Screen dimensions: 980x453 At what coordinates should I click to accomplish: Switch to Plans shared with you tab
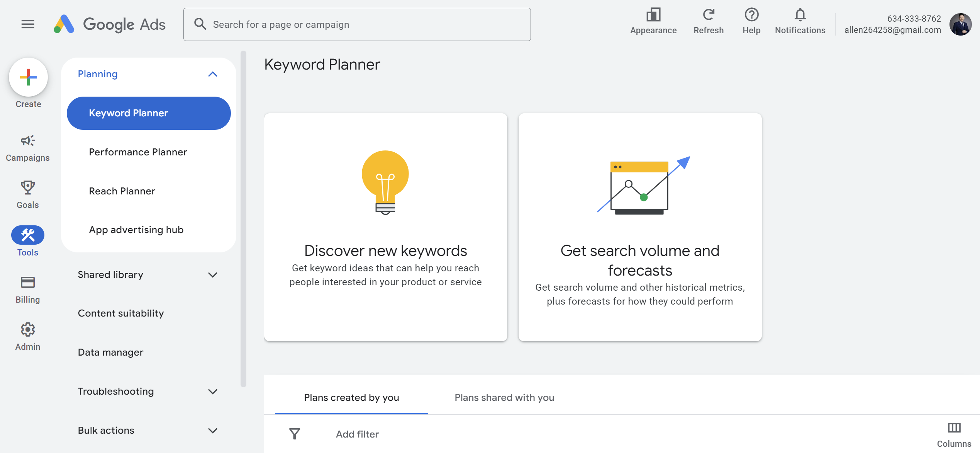click(x=504, y=398)
